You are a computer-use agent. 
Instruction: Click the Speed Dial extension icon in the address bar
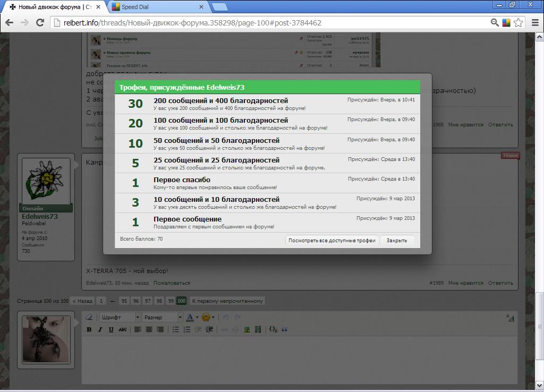[x=506, y=22]
